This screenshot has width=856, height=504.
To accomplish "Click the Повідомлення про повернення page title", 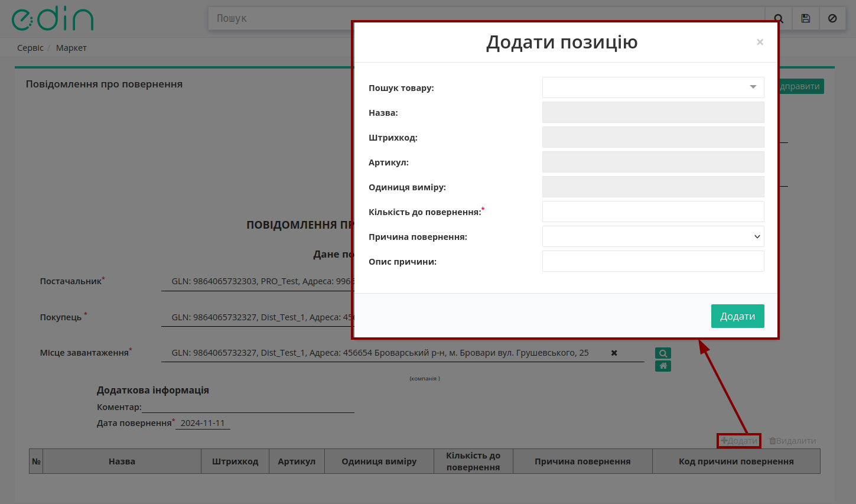I will click(104, 84).
